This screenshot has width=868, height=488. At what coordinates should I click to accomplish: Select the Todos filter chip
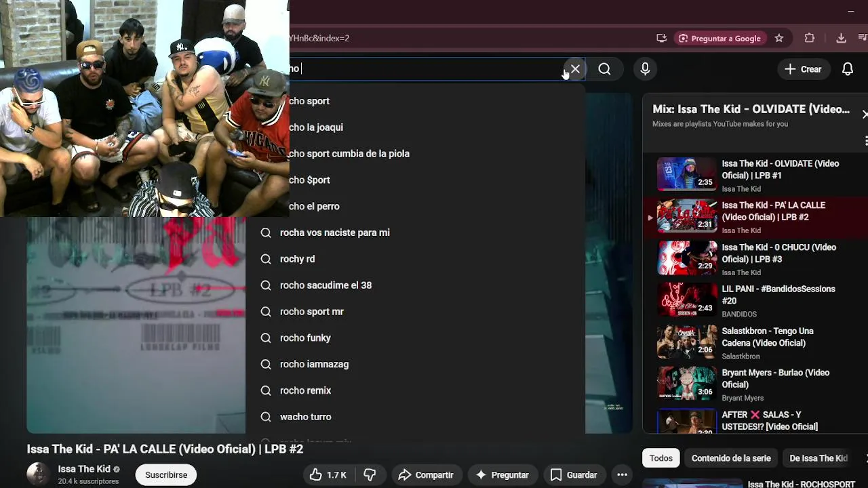pos(661,458)
